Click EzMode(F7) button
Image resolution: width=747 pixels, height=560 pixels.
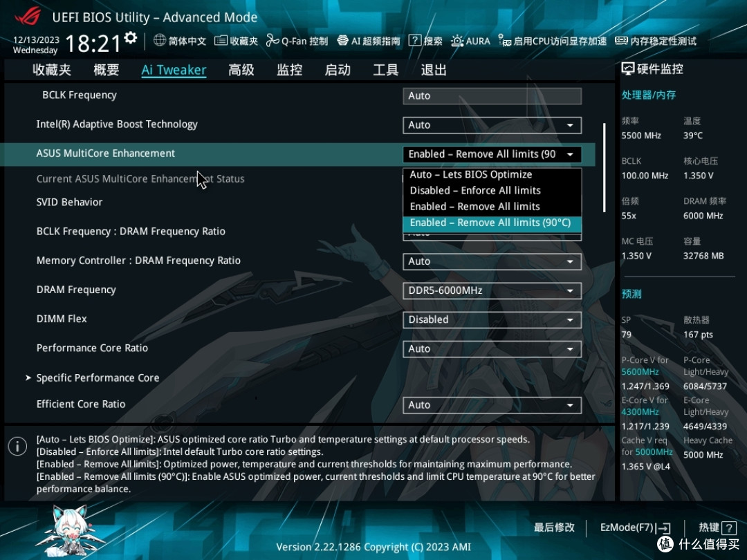635,528
